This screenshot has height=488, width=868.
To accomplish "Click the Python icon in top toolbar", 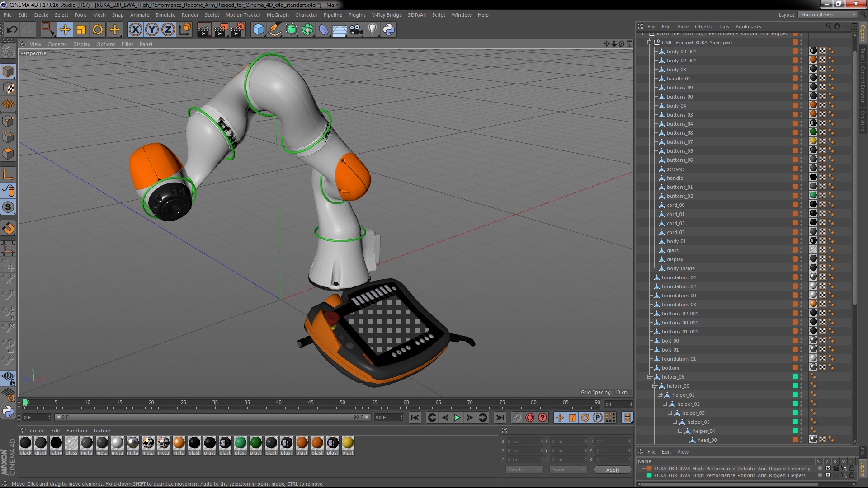I will [x=389, y=30].
